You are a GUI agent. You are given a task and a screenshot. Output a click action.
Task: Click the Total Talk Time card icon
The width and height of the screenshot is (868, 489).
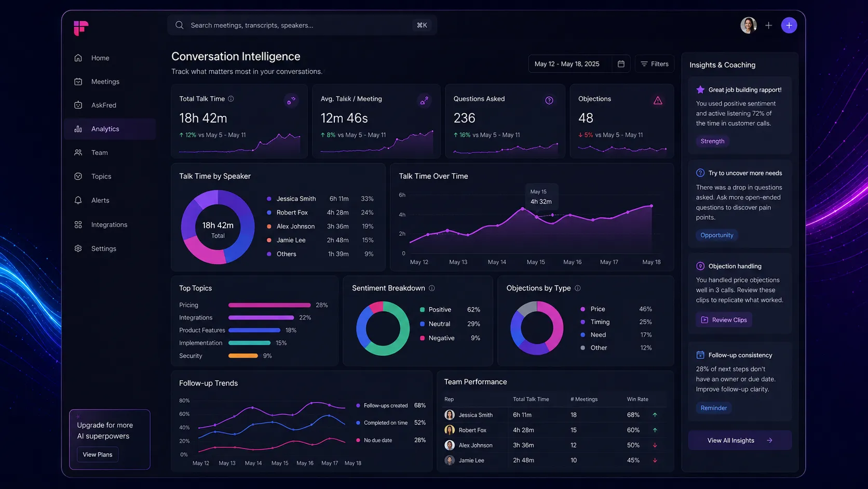291,100
